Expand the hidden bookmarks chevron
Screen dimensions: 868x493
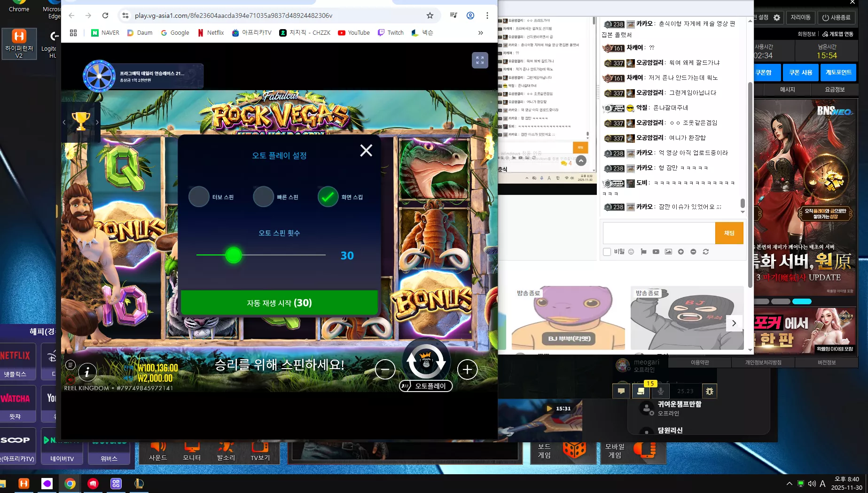480,33
